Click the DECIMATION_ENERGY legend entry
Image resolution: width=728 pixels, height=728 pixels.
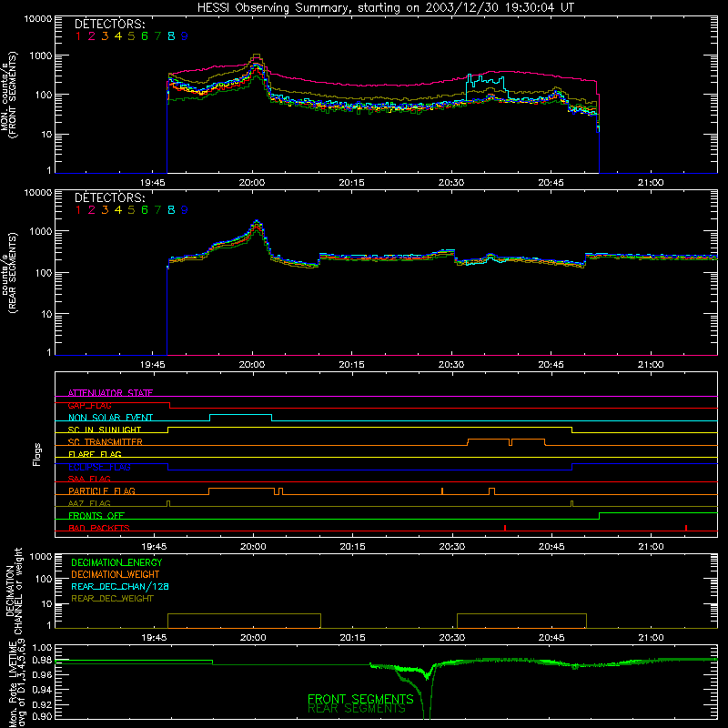pyautogui.click(x=116, y=562)
